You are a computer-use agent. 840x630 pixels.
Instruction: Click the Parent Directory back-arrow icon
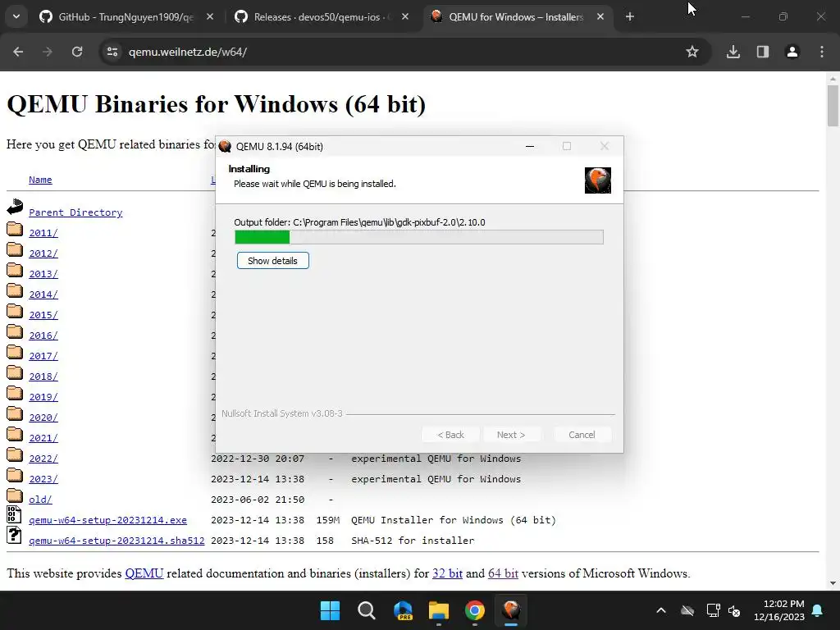[15, 208]
